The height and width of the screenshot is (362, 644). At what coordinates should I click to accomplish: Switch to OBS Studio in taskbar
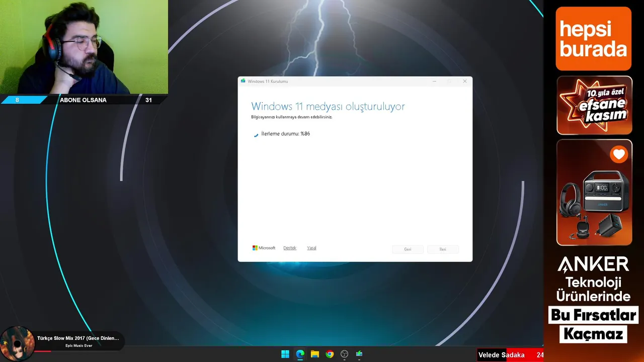[344, 354]
